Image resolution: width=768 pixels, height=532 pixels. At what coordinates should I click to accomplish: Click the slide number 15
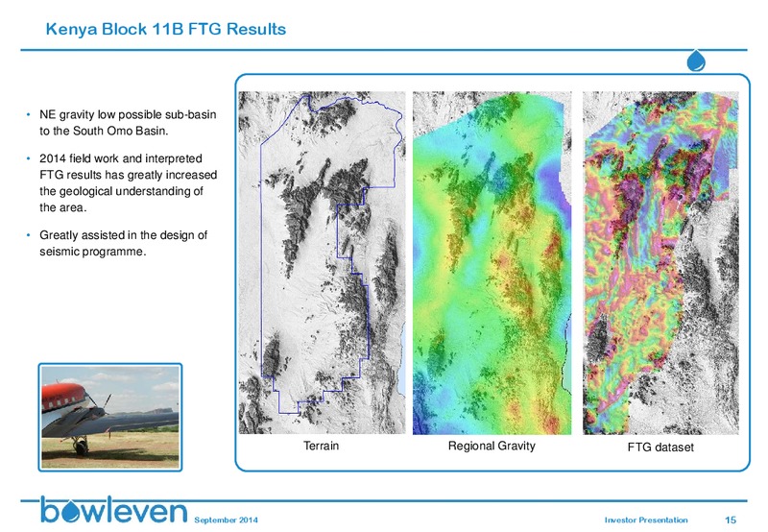[731, 520]
